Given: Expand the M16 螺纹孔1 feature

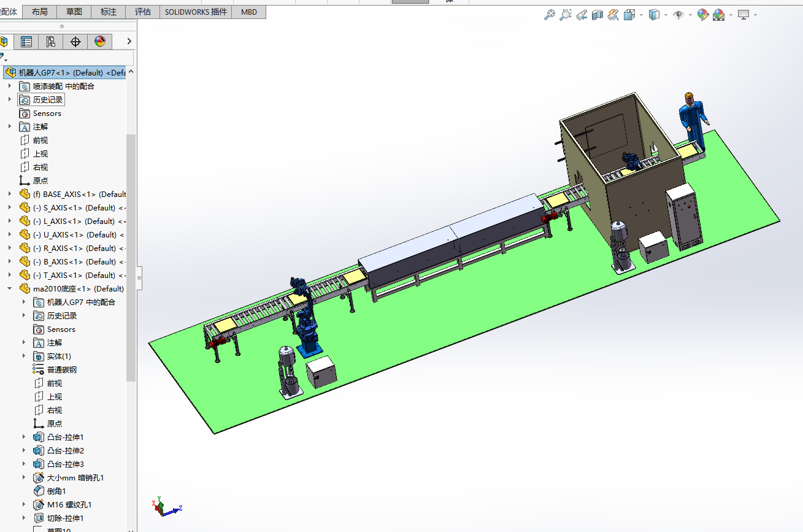Looking at the screenshot, I should (x=24, y=504).
